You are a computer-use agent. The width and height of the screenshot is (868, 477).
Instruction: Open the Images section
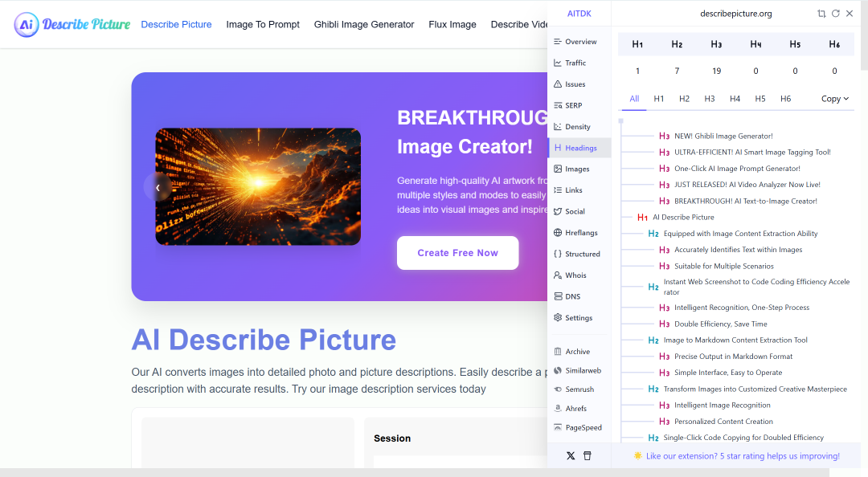(579, 169)
